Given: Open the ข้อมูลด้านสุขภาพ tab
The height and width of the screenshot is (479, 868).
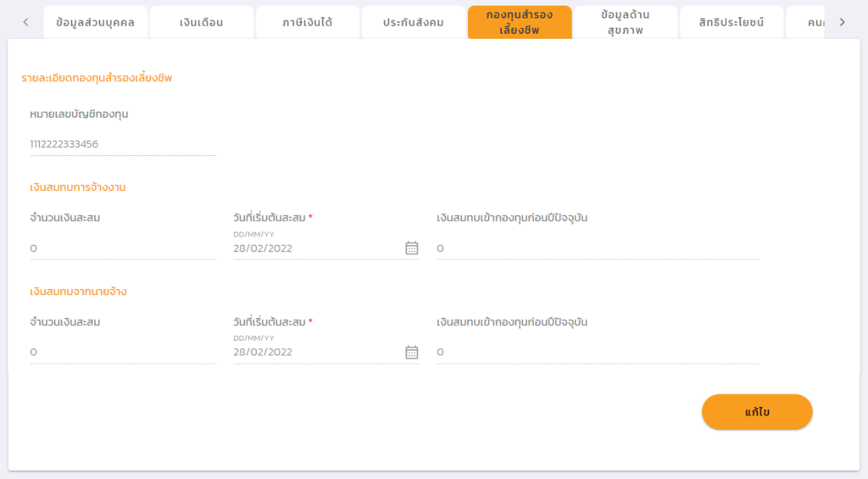Looking at the screenshot, I should point(625,23).
